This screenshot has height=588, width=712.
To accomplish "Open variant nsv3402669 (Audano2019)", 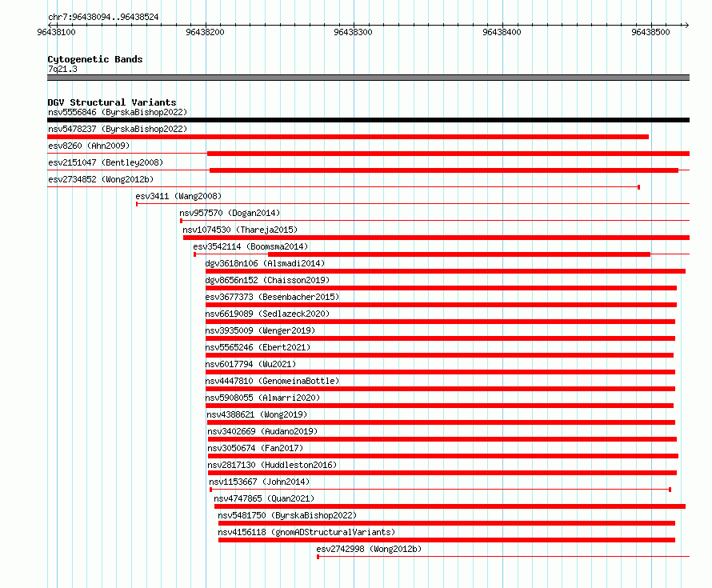I will point(262,431).
